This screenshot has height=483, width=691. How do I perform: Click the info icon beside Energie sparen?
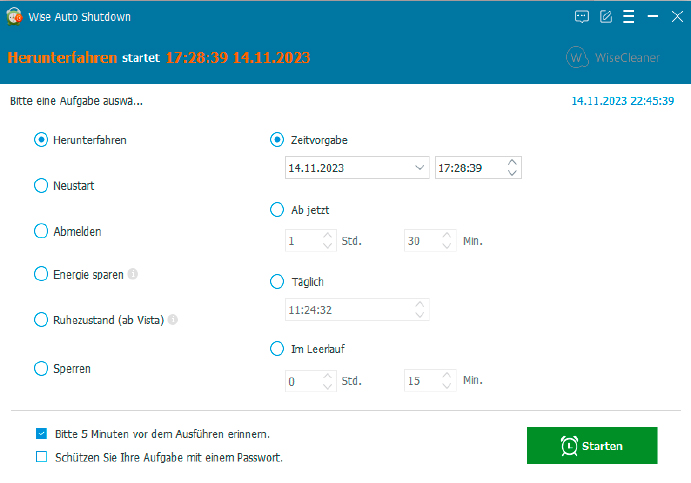tap(133, 274)
